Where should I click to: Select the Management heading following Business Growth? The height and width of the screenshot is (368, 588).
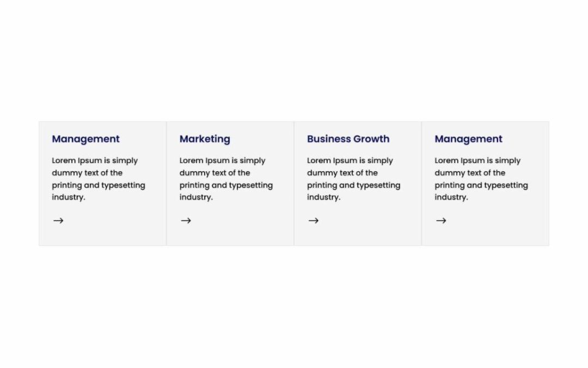pyautogui.click(x=468, y=139)
